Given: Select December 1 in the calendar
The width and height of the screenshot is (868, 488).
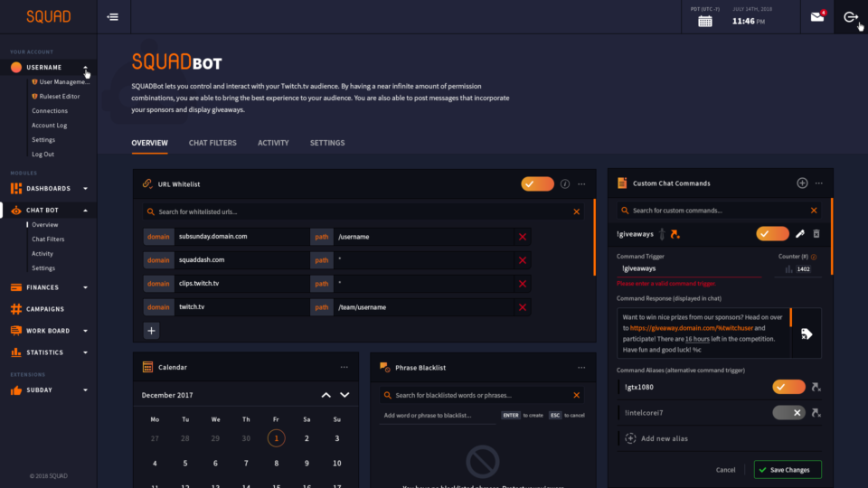Looking at the screenshot, I should click(x=277, y=438).
